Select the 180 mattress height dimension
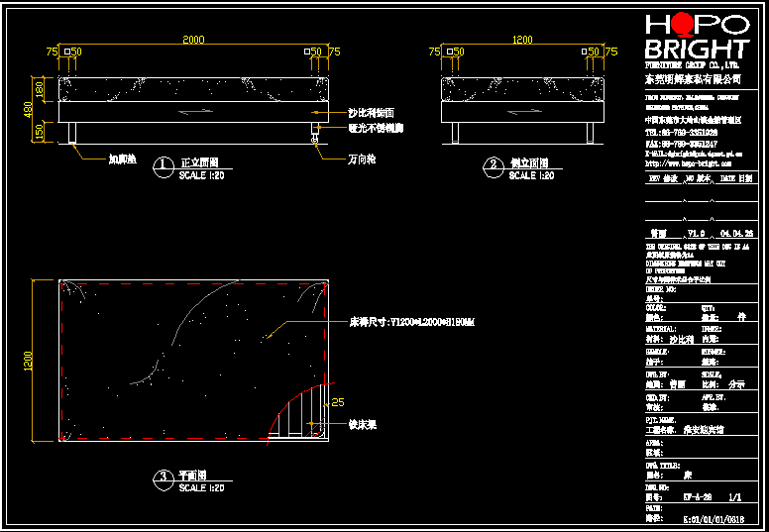769x532 pixels. click(x=41, y=89)
